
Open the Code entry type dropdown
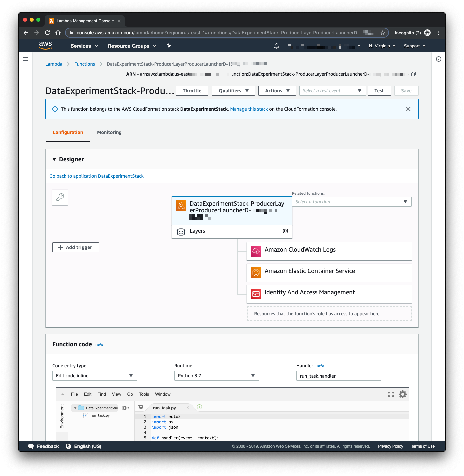pos(95,376)
